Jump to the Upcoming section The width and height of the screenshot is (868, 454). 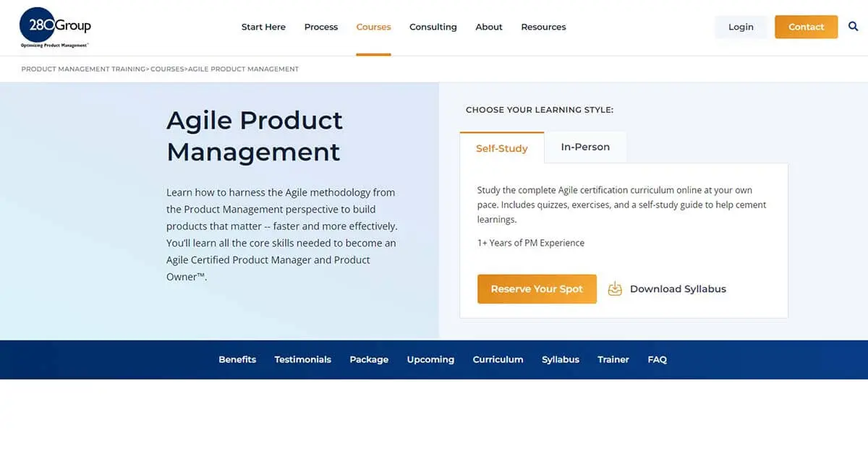[x=430, y=359]
